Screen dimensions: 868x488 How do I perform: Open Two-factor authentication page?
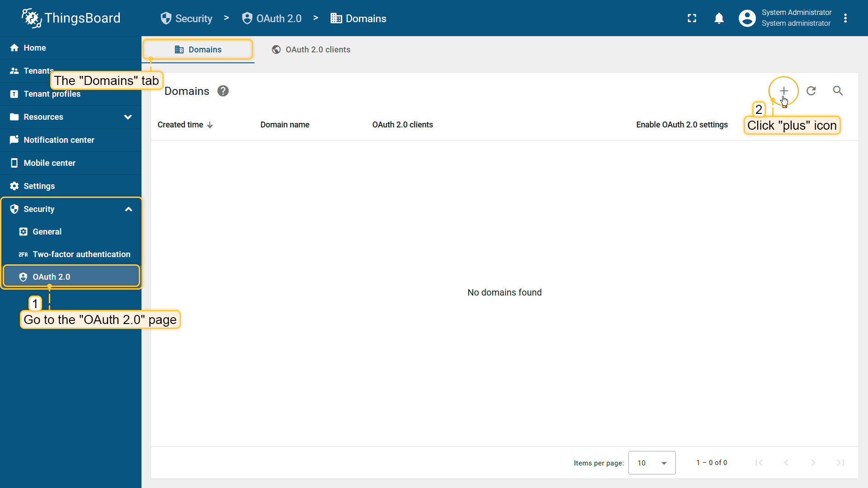81,254
